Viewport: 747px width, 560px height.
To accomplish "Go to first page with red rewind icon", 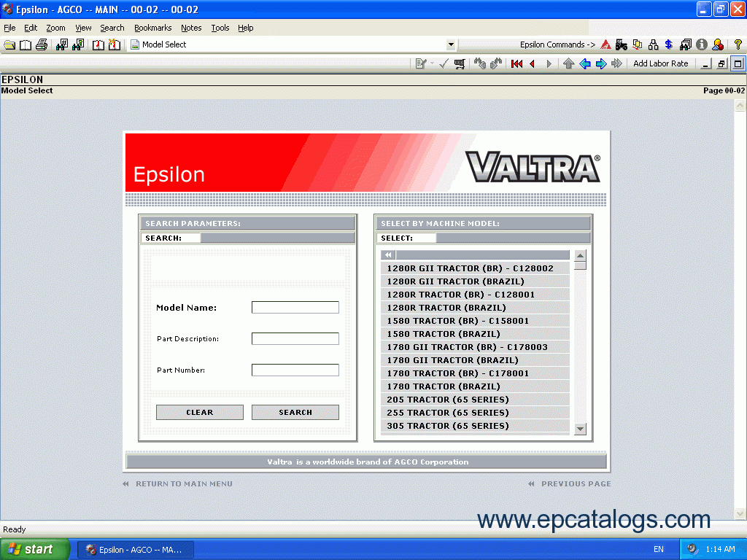I will point(517,63).
